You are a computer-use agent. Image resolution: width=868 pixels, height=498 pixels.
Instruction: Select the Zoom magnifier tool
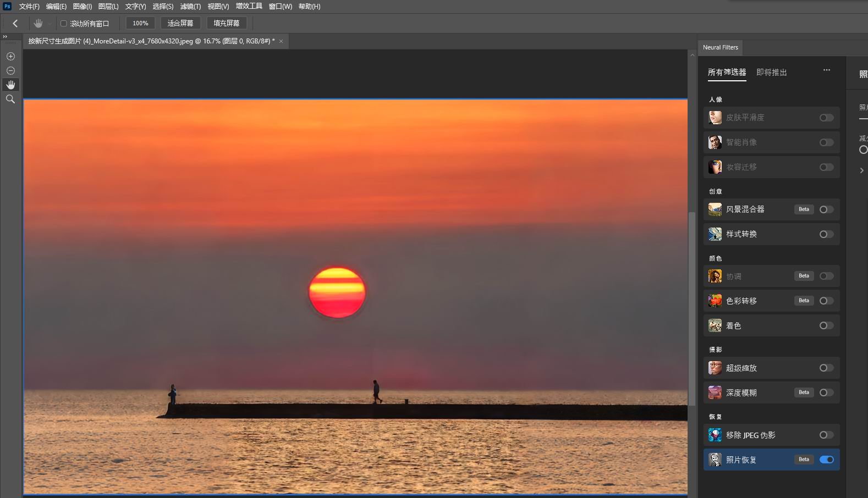pyautogui.click(x=10, y=99)
